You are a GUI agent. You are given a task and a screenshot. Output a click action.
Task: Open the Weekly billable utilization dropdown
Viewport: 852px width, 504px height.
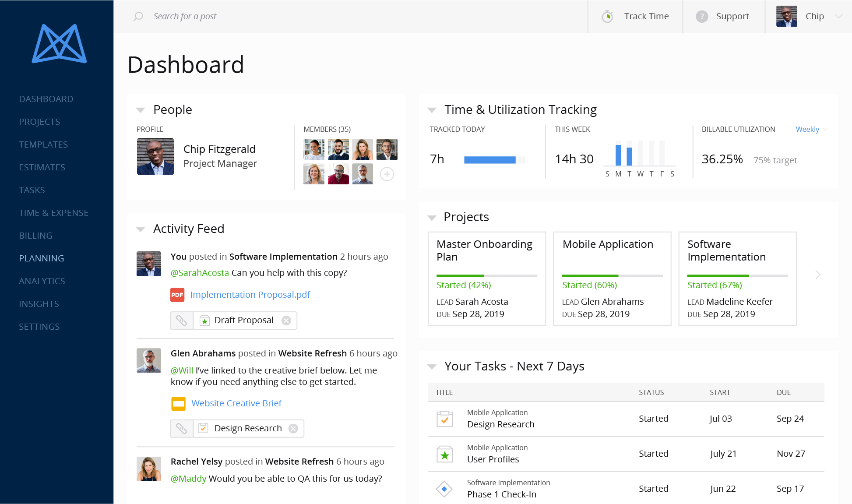click(x=808, y=129)
